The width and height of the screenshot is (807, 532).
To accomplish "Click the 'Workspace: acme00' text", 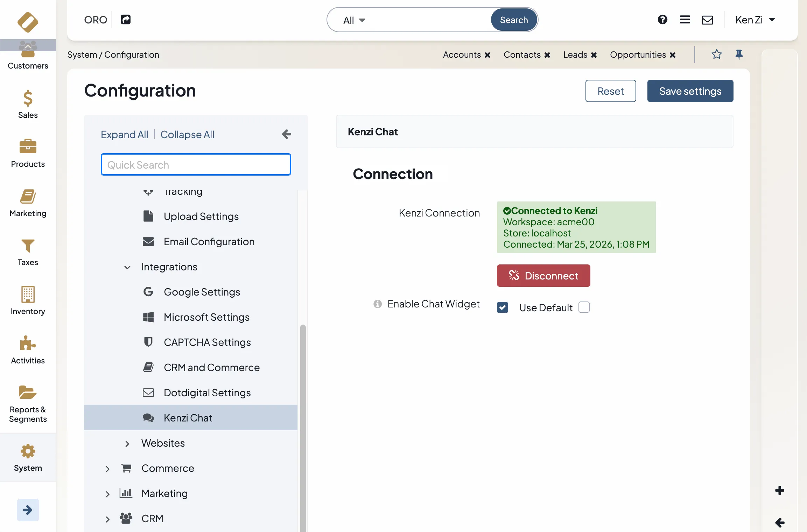I will [549, 222].
